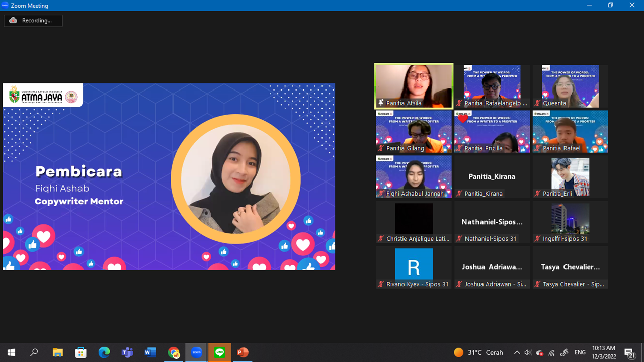Open LINE from the taskbar
The image size is (644, 362).
click(219, 352)
